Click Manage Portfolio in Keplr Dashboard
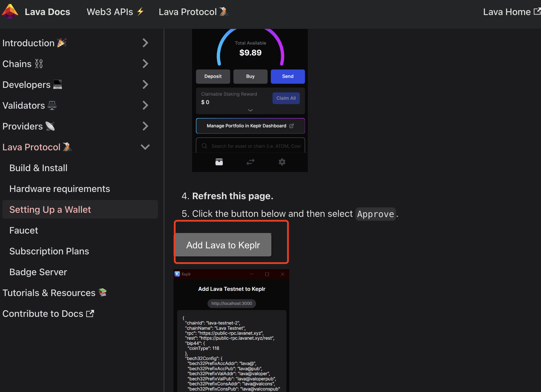 pos(251,126)
